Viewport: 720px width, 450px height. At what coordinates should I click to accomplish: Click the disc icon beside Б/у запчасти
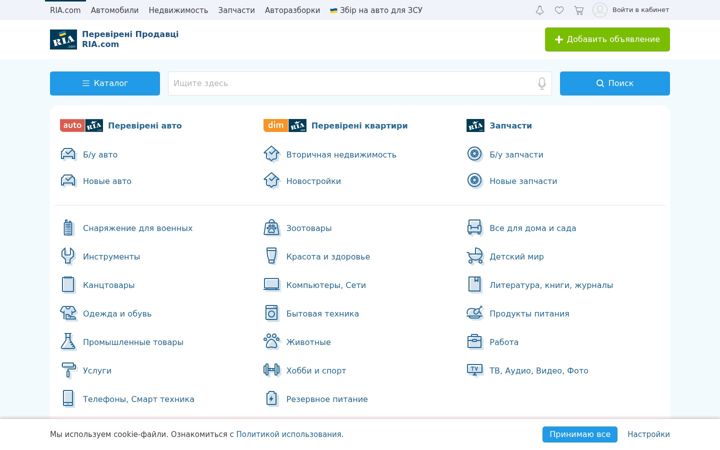474,154
